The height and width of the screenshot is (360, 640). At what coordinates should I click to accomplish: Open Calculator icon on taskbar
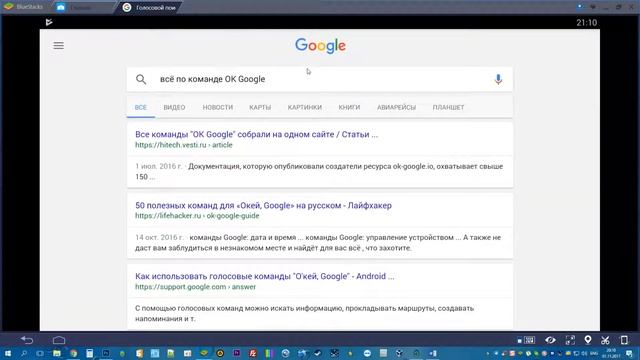89,353
